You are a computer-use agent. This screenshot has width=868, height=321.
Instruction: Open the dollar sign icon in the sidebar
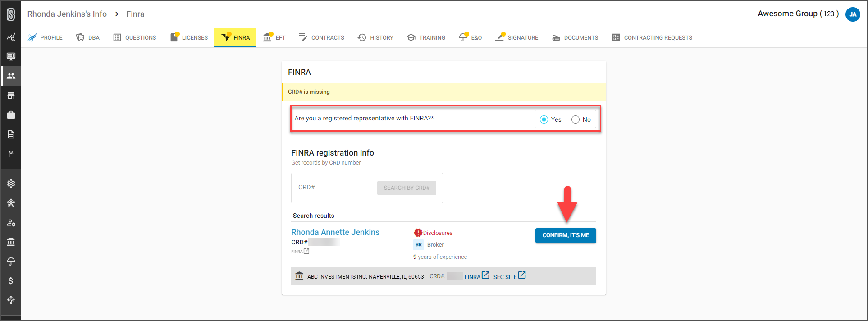11,281
